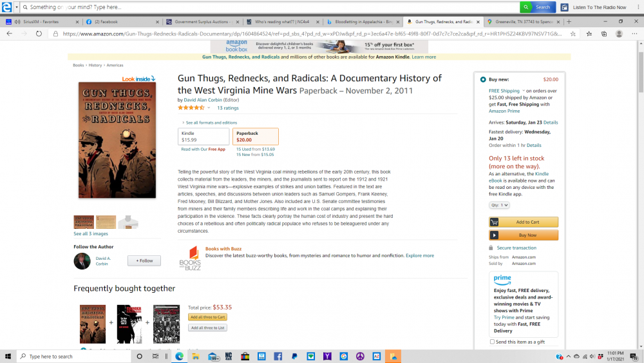This screenshot has width=644, height=363.
Task: Open the address bar dropdown arrow beside Edge logo
Action: point(17,7)
